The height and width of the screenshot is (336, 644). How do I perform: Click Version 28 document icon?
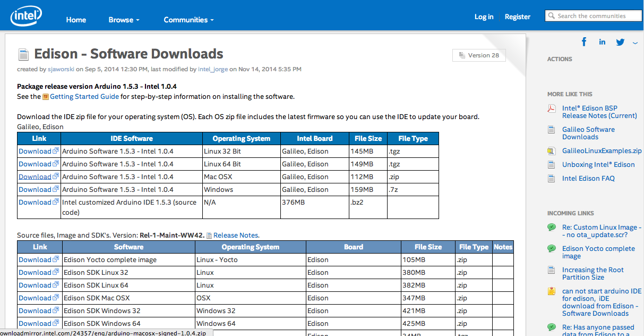click(462, 55)
